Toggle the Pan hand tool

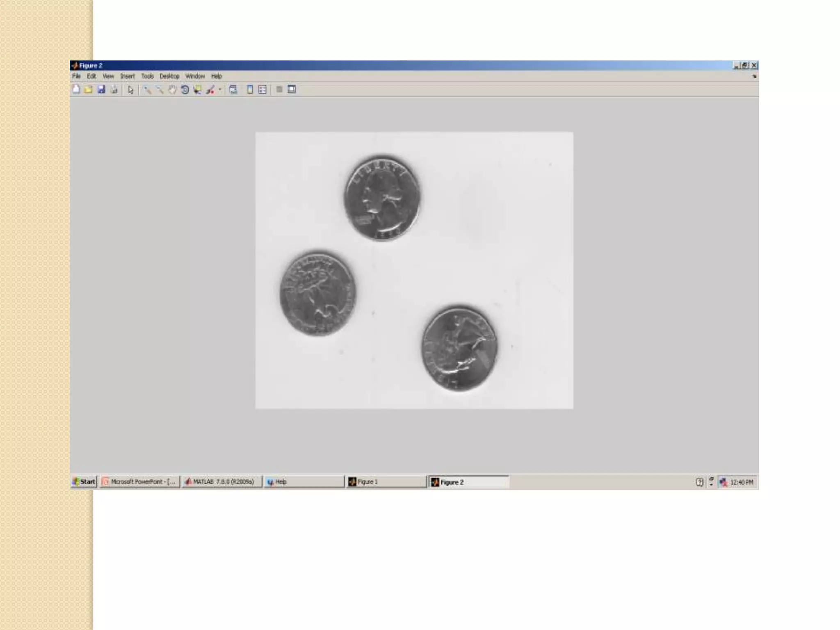172,90
